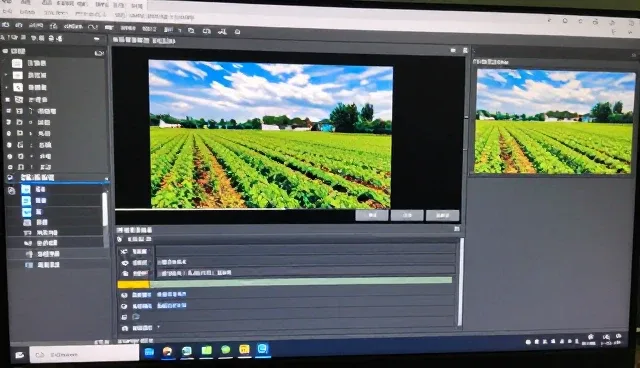Click the lock-like icon in third properties row
The width and height of the screenshot is (640, 368).
point(125,274)
